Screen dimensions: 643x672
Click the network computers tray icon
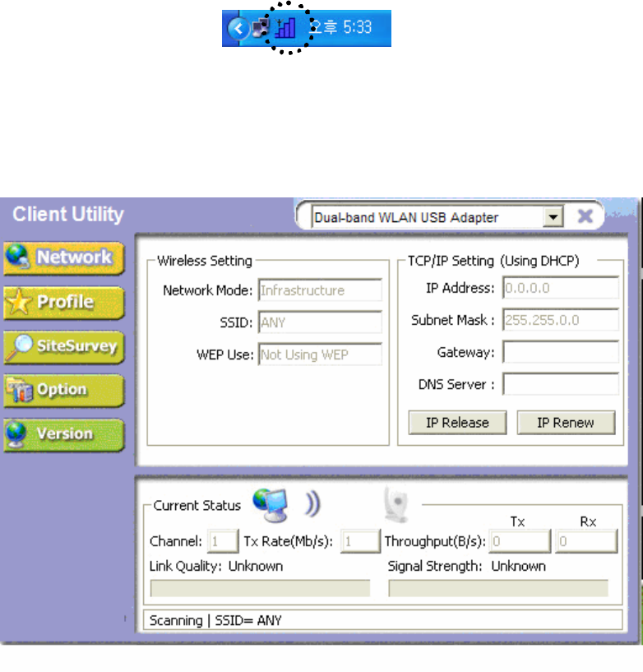click(x=261, y=28)
